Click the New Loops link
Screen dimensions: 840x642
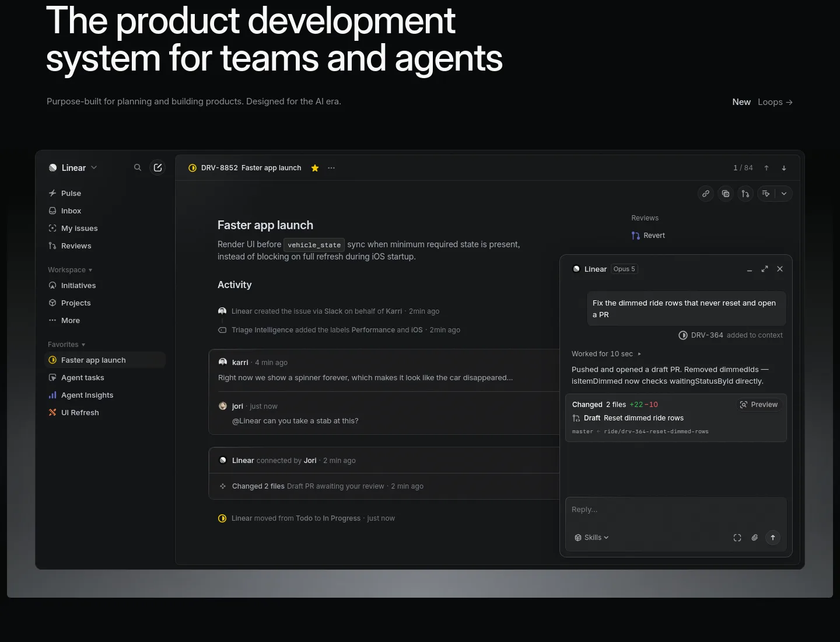coord(762,102)
